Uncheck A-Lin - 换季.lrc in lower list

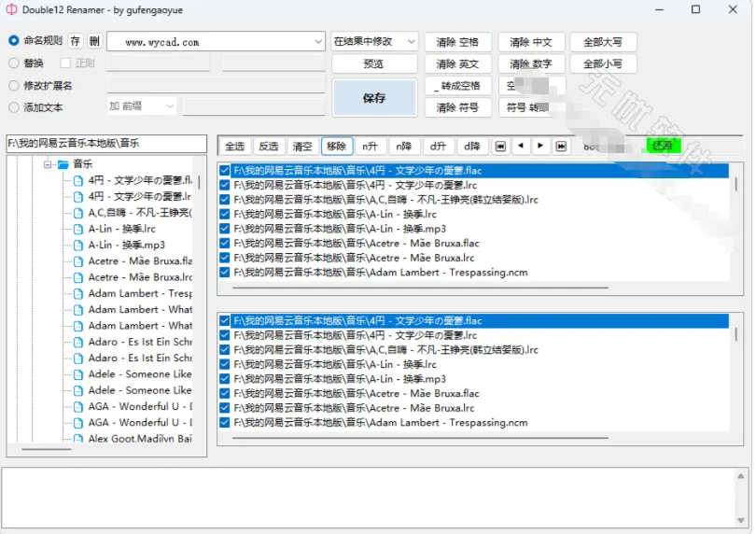(x=224, y=364)
